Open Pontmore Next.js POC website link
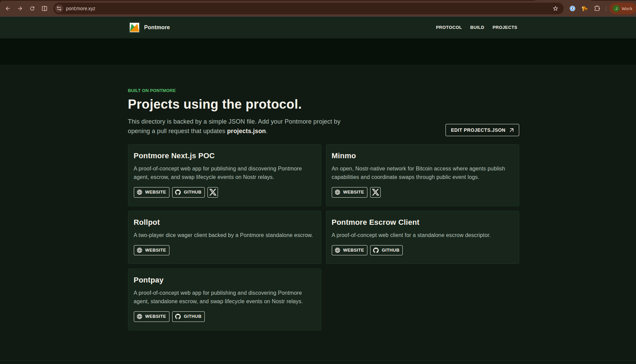Image resolution: width=636 pixels, height=364 pixels. 151,192
